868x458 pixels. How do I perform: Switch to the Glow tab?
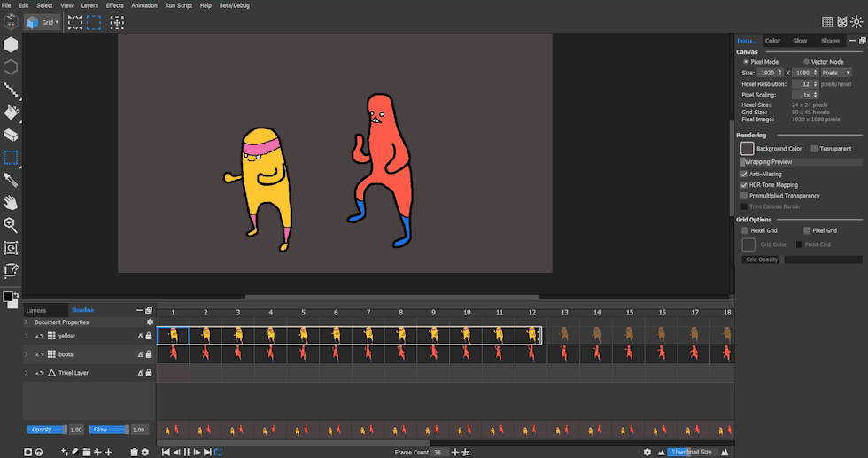[800, 41]
